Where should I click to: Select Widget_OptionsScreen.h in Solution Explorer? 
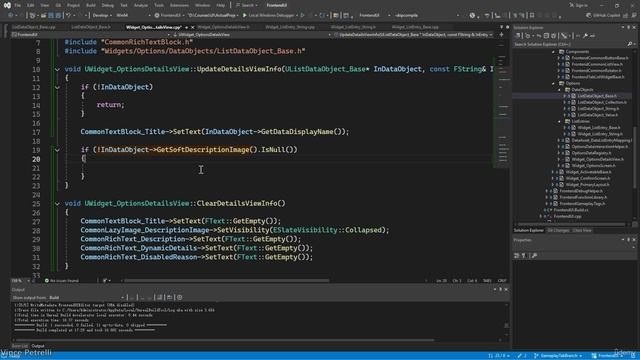click(x=593, y=166)
